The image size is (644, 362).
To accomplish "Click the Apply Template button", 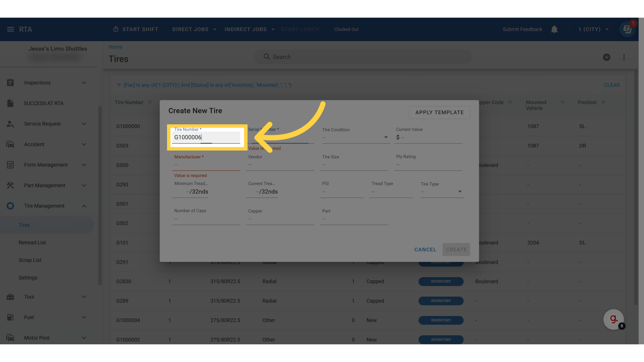I will pos(439,113).
